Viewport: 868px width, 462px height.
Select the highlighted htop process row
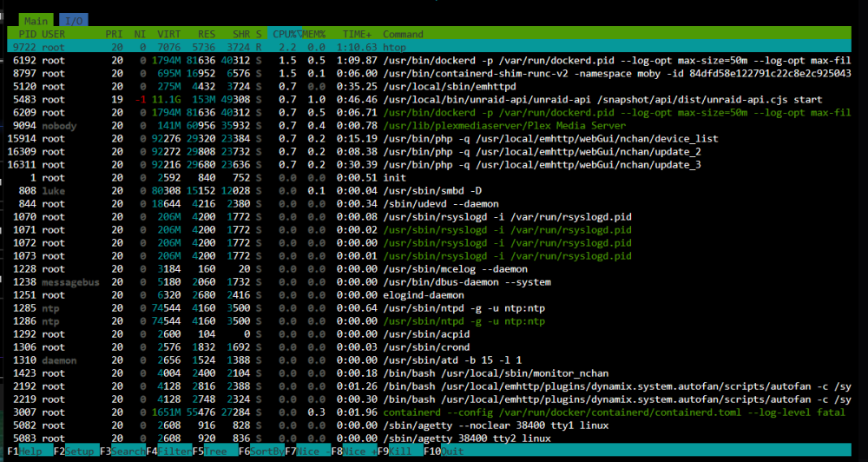pos(429,47)
